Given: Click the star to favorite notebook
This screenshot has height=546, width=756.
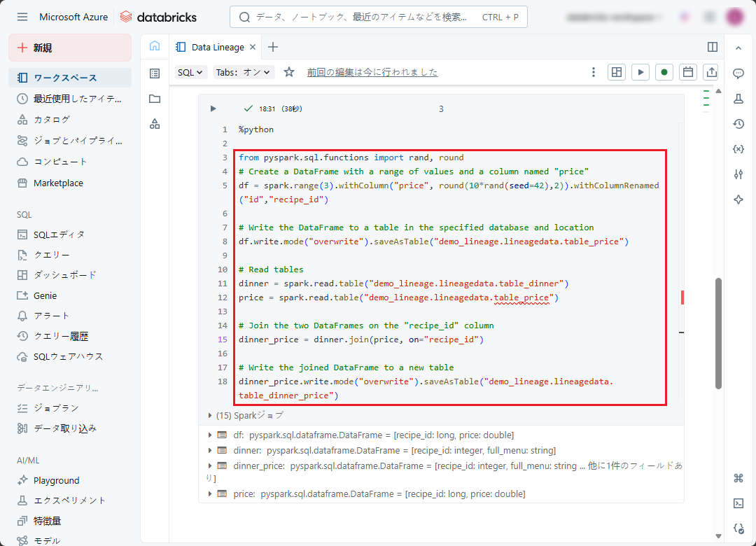Looking at the screenshot, I should [289, 72].
